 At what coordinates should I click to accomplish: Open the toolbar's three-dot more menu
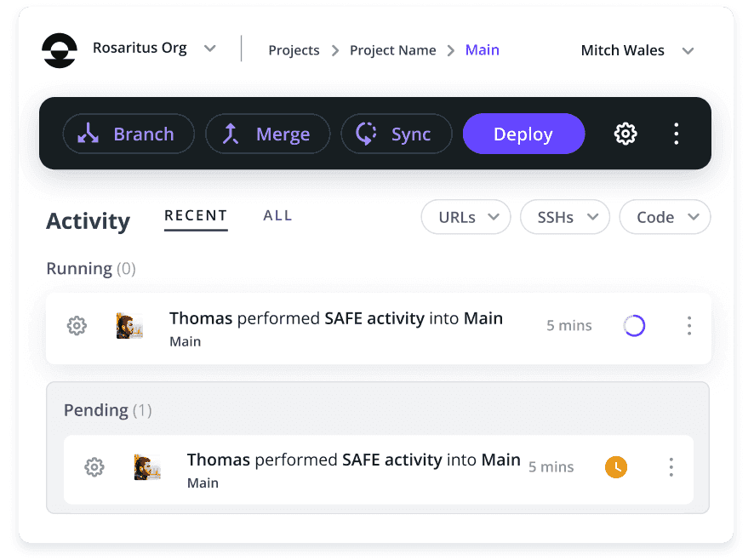click(x=676, y=134)
